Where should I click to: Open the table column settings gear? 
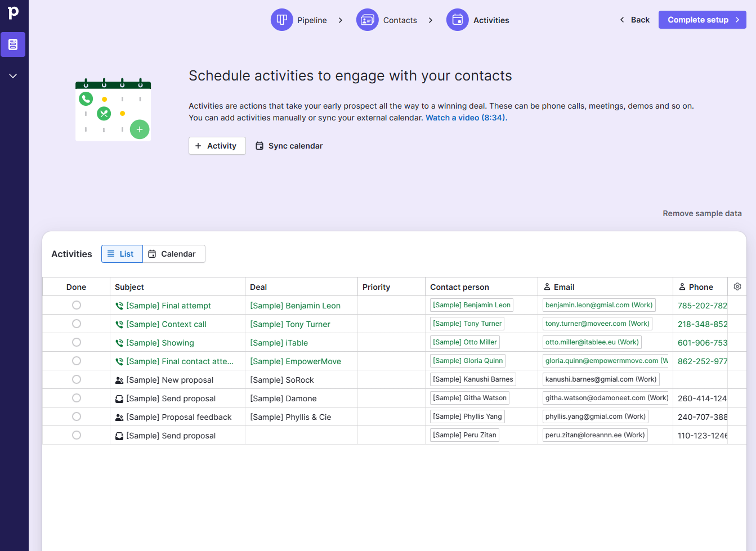[737, 286]
